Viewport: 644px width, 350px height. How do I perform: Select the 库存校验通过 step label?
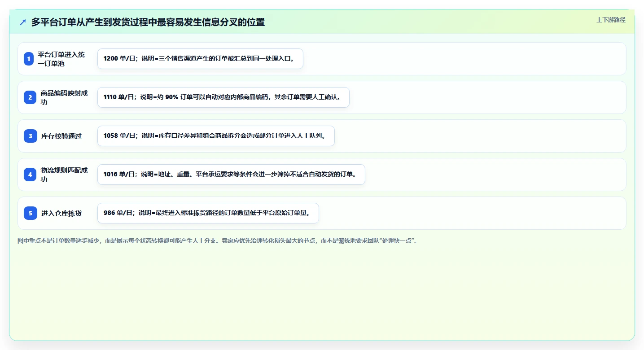pos(61,136)
